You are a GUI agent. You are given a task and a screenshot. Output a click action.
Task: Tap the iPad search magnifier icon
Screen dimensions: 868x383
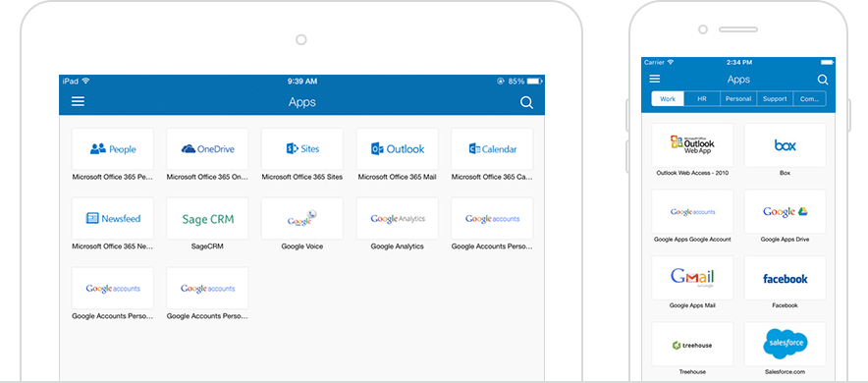click(x=526, y=102)
